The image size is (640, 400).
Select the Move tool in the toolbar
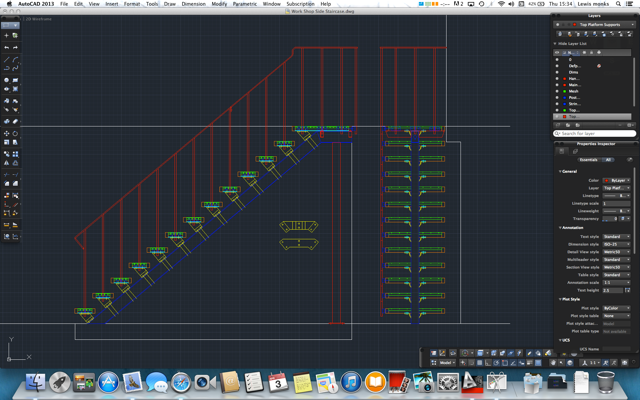pos(6,133)
